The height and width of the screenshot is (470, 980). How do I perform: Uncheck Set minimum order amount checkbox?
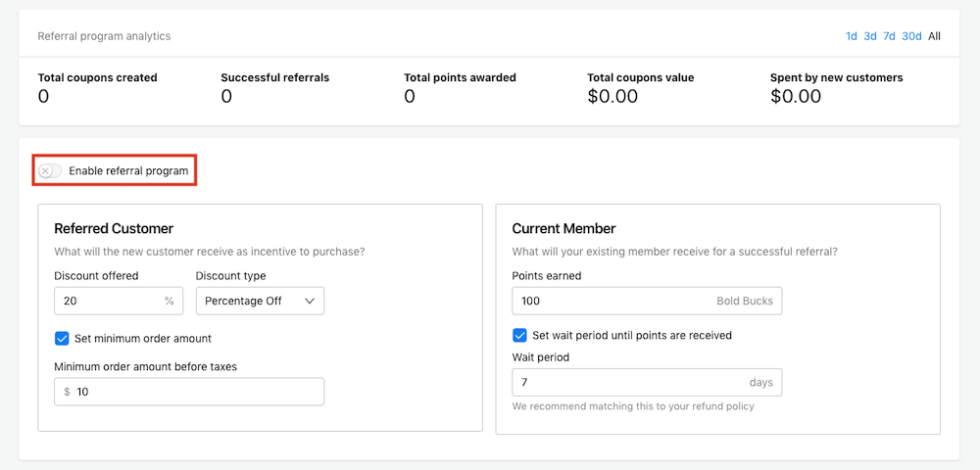pyautogui.click(x=62, y=339)
